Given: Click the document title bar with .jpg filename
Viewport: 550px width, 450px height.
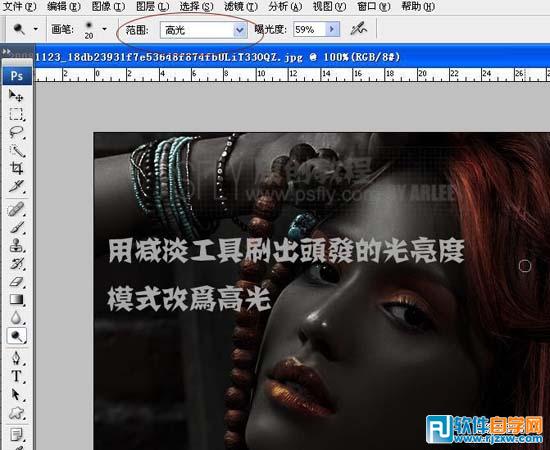Looking at the screenshot, I should click(x=292, y=56).
